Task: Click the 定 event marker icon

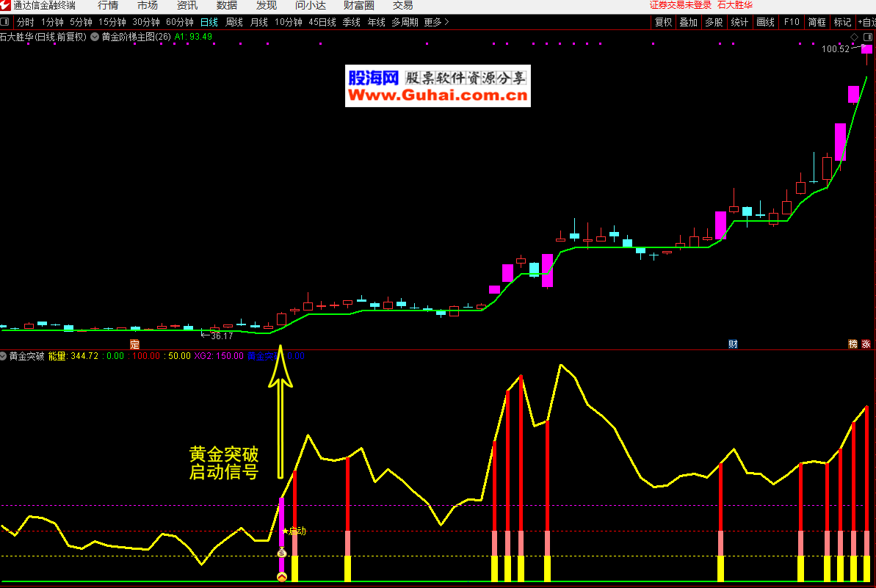Action: coord(134,344)
